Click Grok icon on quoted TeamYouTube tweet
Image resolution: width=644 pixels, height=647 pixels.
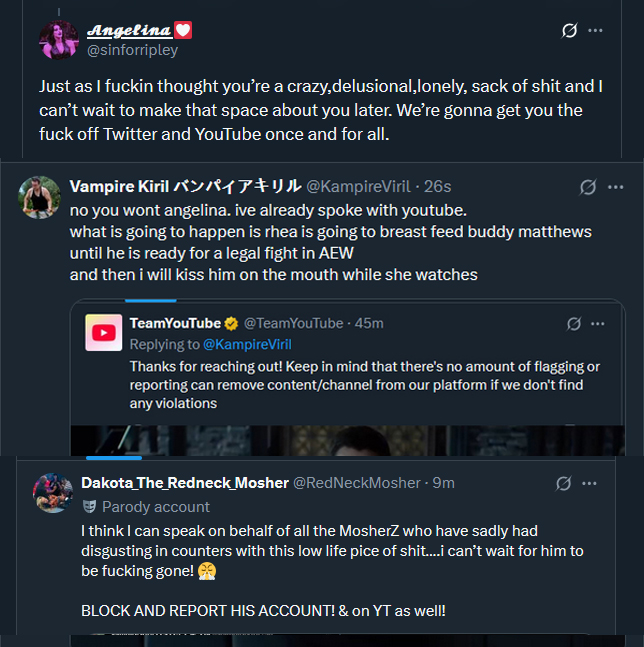(x=574, y=323)
